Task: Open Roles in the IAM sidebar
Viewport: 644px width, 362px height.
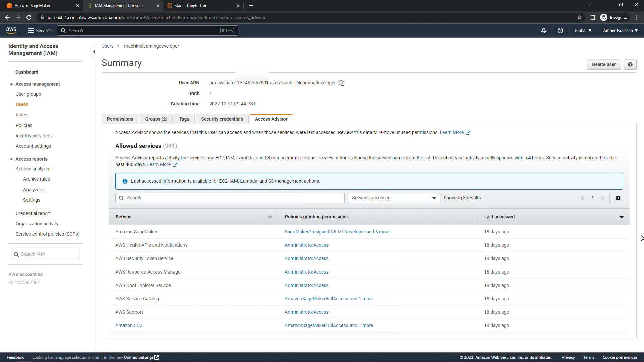Action: tap(21, 115)
